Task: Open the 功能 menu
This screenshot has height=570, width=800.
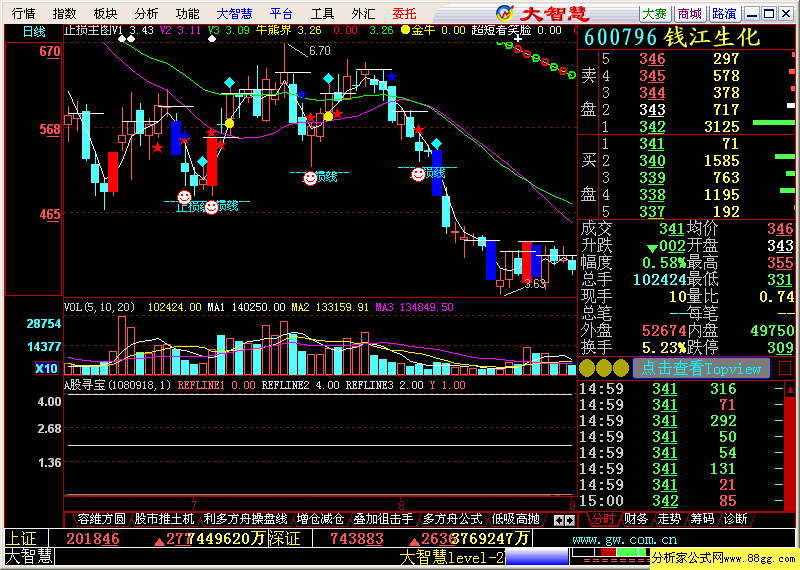Action: coord(187,13)
